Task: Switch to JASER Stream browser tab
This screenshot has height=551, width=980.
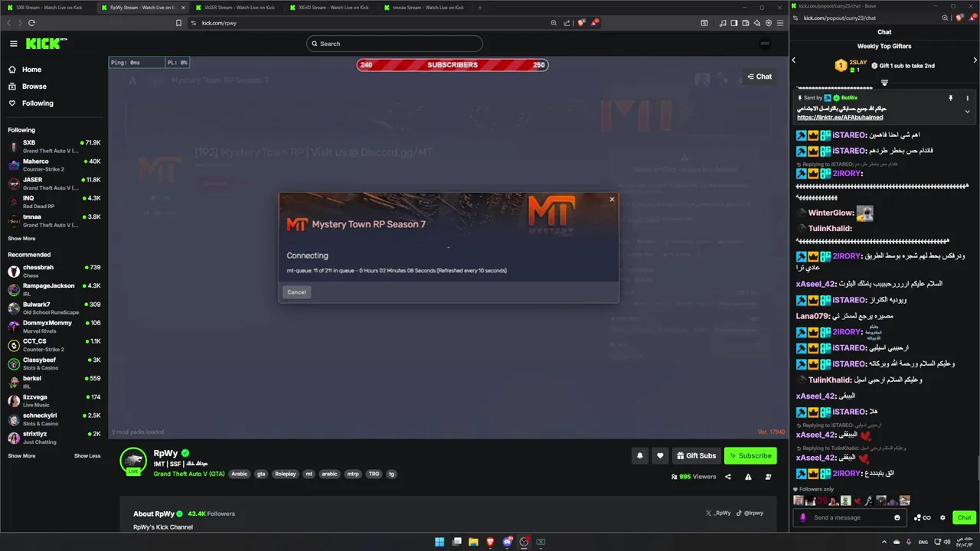Action: coord(239,8)
